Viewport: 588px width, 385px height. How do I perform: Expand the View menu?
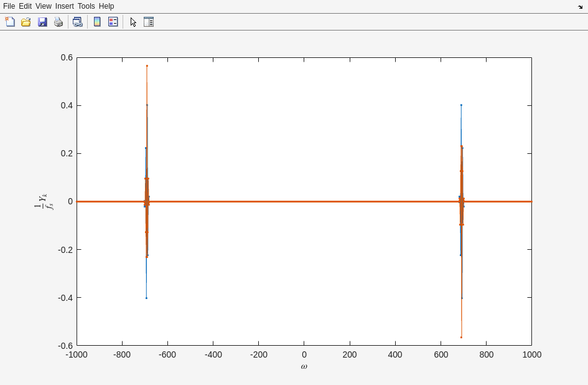point(44,6)
